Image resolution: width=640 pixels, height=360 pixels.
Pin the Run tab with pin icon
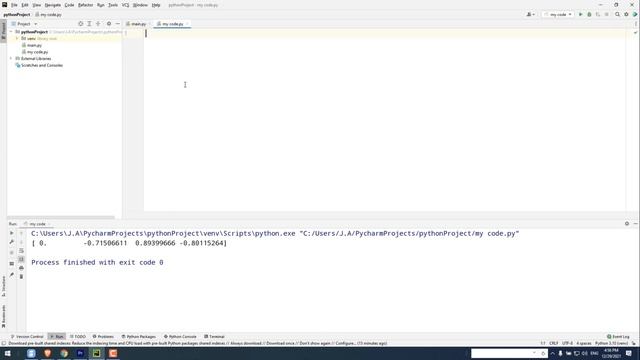(x=11, y=275)
